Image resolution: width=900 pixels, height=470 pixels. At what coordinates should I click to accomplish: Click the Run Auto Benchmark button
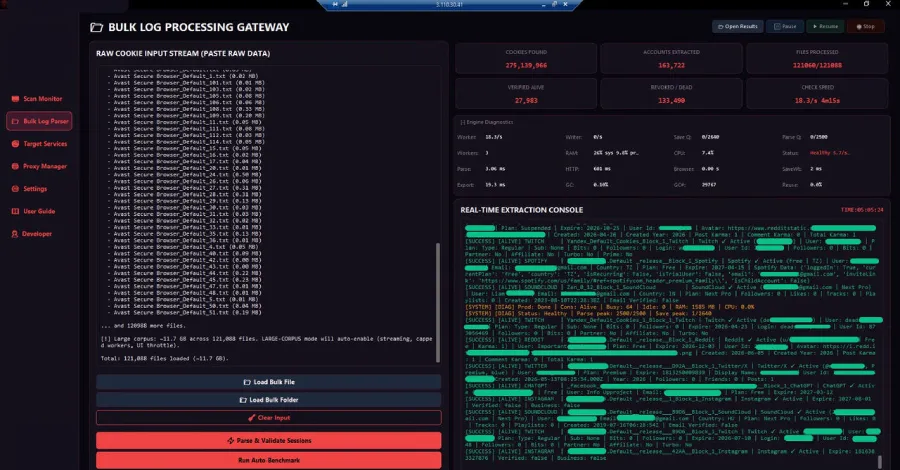tap(269, 460)
